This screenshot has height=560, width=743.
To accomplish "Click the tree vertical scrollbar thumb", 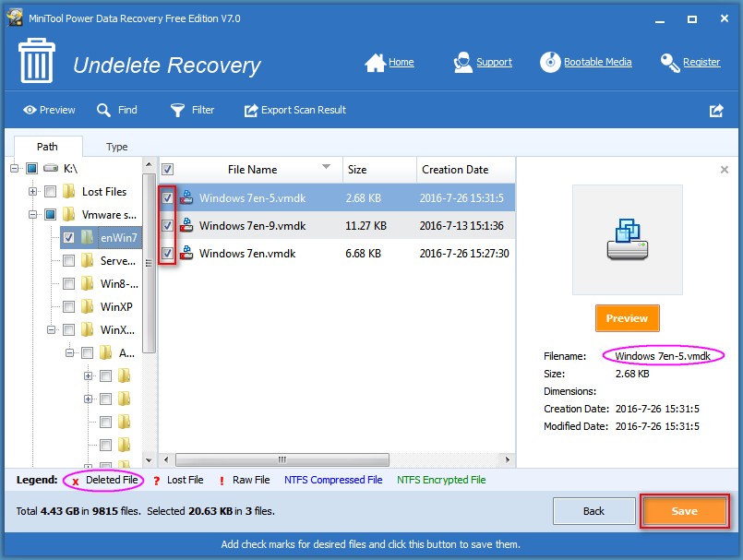I will (x=149, y=263).
